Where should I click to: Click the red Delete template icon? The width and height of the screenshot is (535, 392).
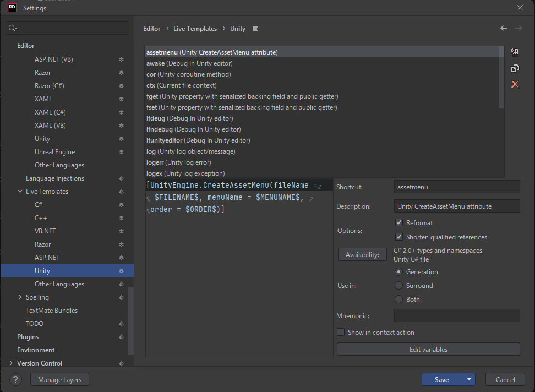click(x=515, y=84)
